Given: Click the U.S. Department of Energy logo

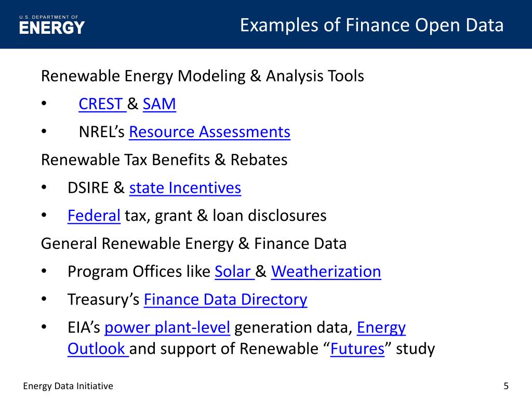Looking at the screenshot, I should (x=52, y=25).
